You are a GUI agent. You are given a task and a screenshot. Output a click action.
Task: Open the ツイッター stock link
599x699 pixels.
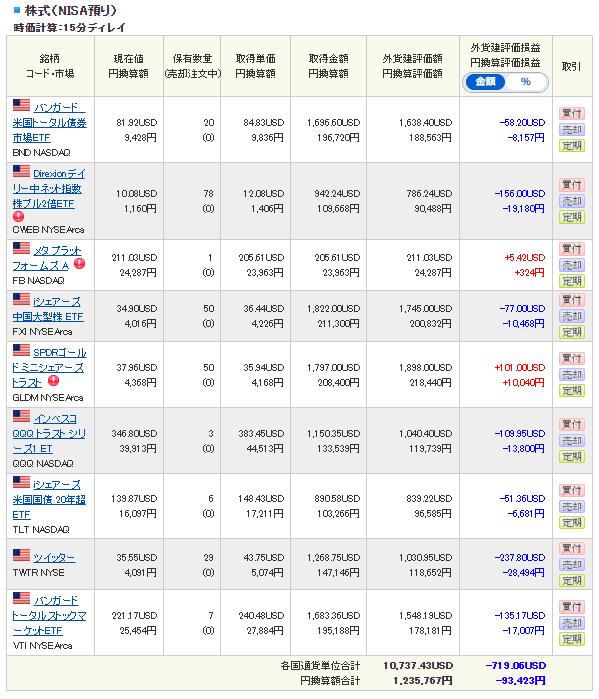tap(54, 557)
